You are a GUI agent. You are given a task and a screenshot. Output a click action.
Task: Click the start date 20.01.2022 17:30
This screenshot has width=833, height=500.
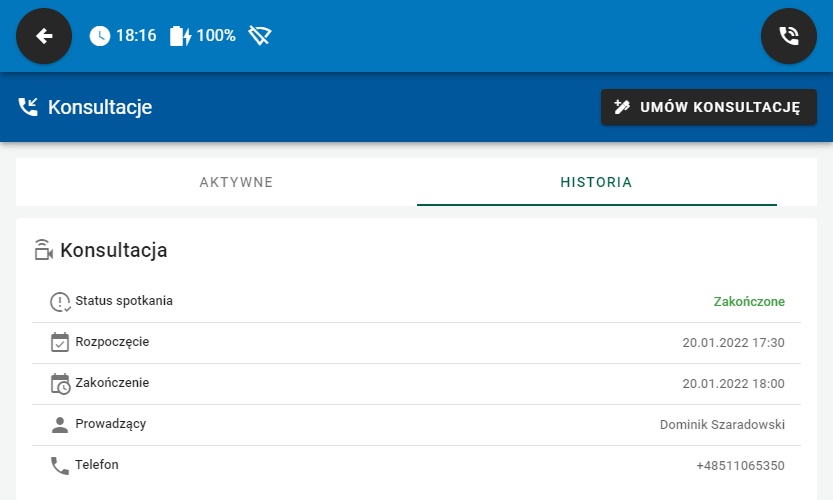[x=733, y=343]
